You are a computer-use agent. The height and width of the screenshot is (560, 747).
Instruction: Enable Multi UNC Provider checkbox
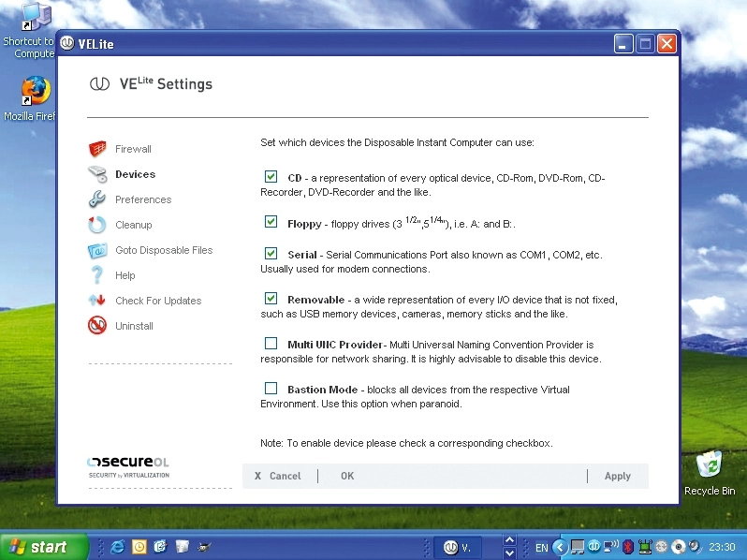[271, 343]
